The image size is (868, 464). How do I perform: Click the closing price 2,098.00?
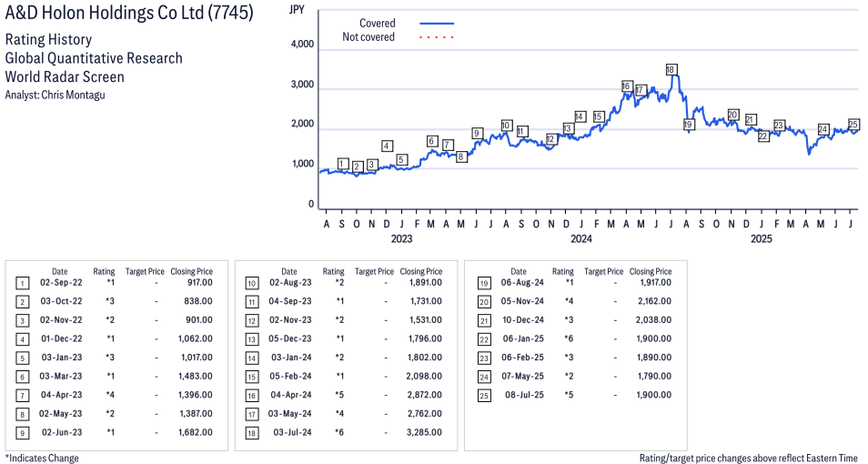coord(425,377)
